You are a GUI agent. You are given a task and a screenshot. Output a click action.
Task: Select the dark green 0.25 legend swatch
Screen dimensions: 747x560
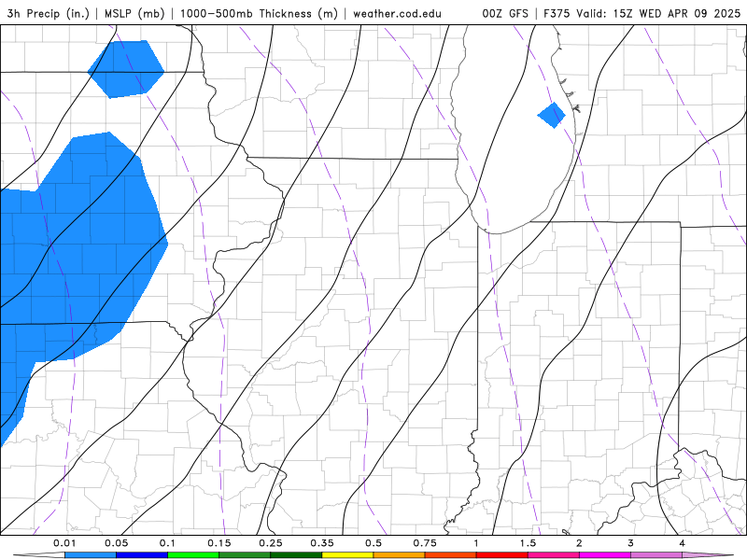coord(296,555)
